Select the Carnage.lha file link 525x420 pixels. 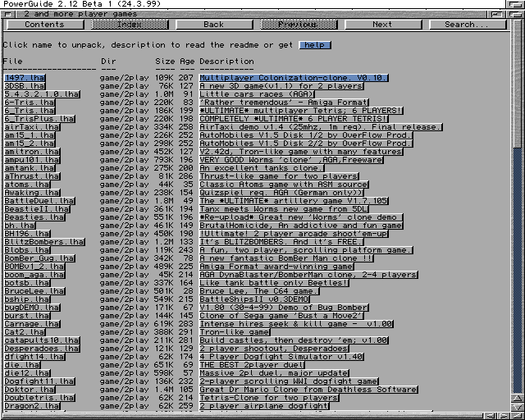tap(30, 323)
